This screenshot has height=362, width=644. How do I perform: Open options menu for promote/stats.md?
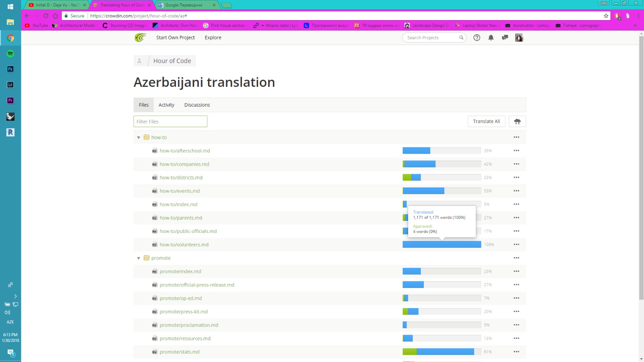(516, 352)
